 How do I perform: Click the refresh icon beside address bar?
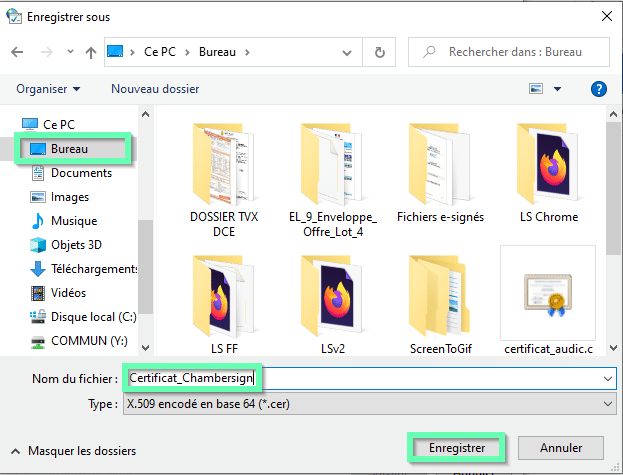pos(380,51)
